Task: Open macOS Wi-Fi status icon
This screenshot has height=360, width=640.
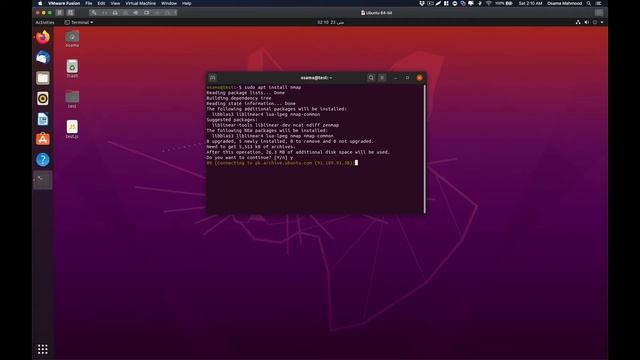Action: coord(489,3)
